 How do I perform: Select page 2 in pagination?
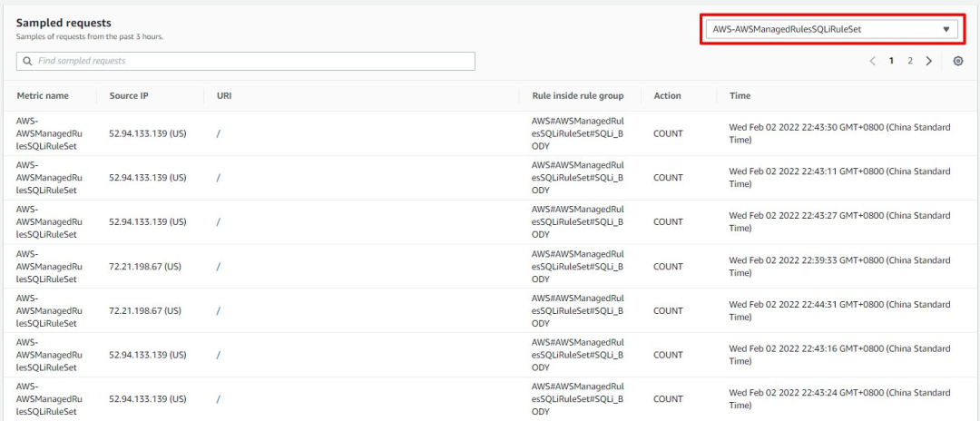[910, 61]
